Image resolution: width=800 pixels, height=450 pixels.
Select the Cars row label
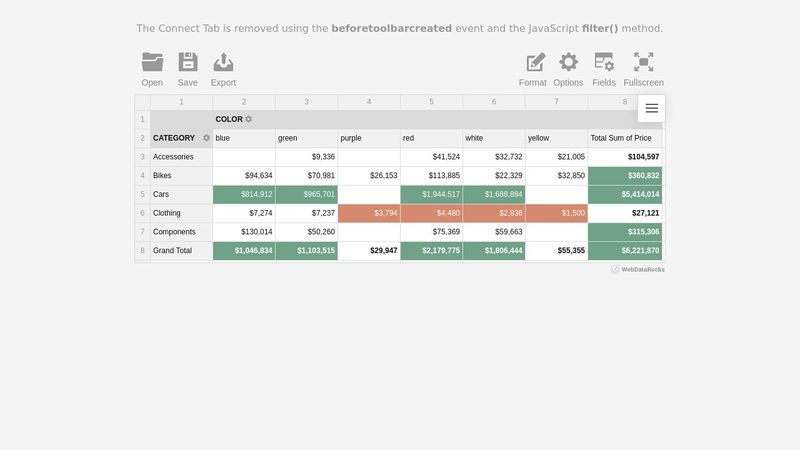coord(181,194)
